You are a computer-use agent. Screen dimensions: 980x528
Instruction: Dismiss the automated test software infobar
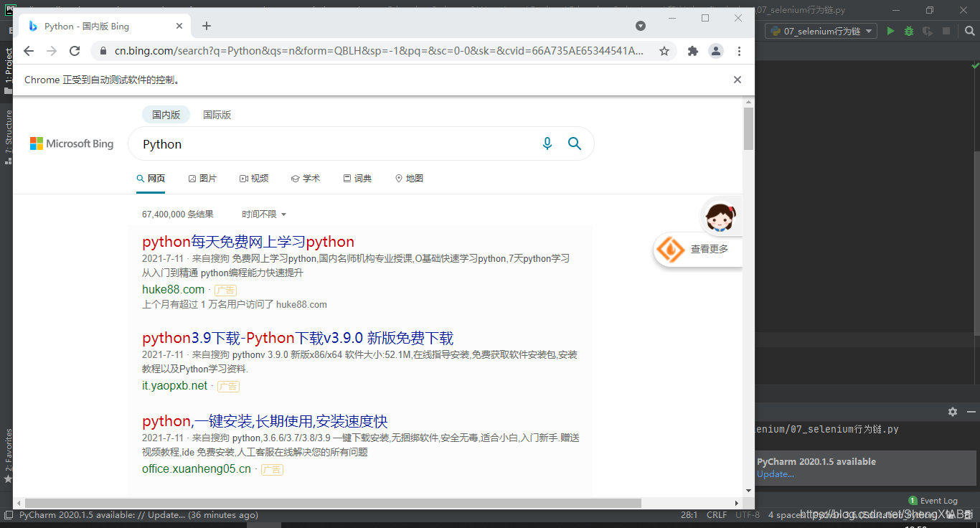(x=738, y=80)
